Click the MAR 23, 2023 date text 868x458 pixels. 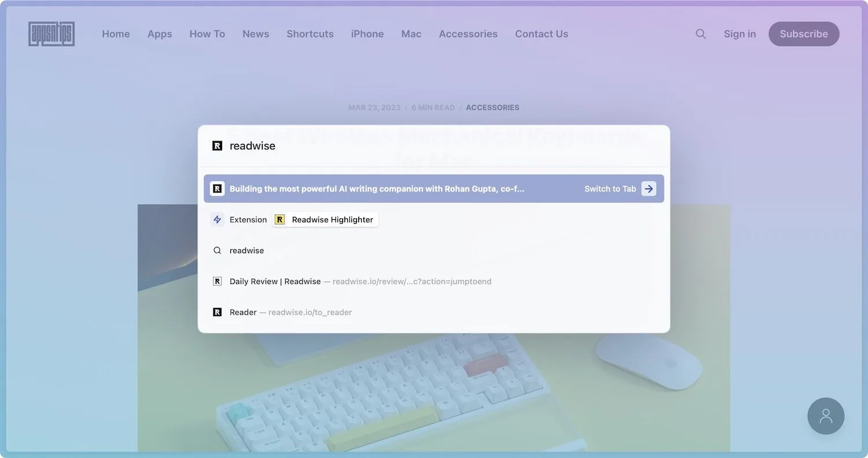tap(374, 108)
